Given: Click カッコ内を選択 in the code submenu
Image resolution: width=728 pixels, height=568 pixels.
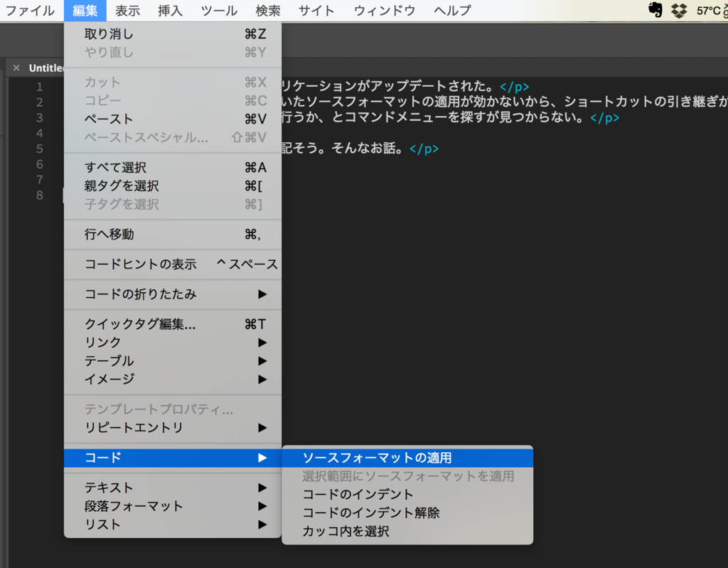Looking at the screenshot, I should 346,531.
